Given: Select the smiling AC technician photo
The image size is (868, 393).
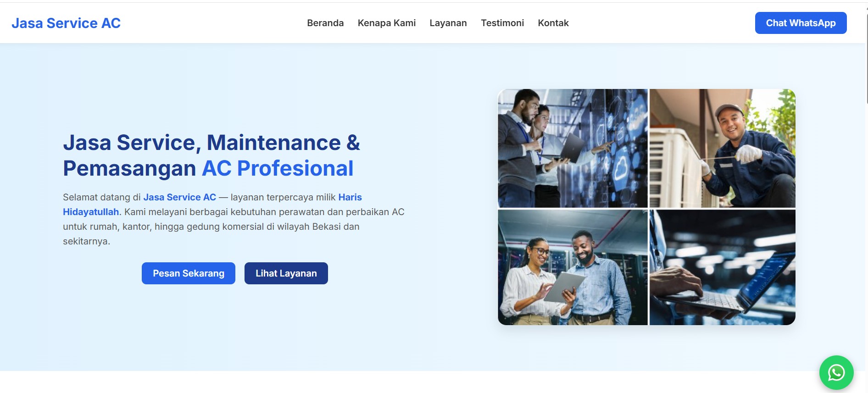Looking at the screenshot, I should [722, 148].
